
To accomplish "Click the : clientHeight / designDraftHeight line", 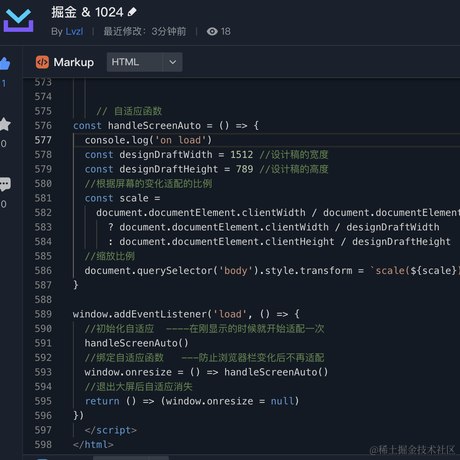I will [x=279, y=241].
